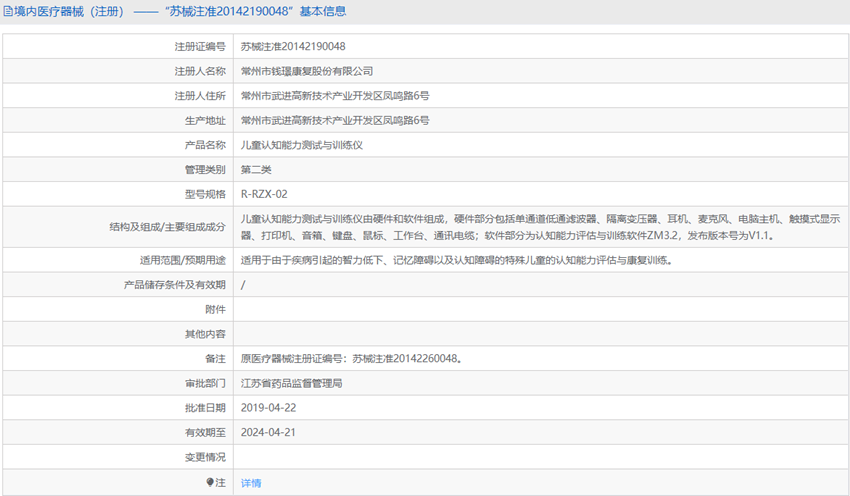Click registrant name 常州市钱璟康复股份有限公司
This screenshot has height=496, width=850.
pos(307,71)
